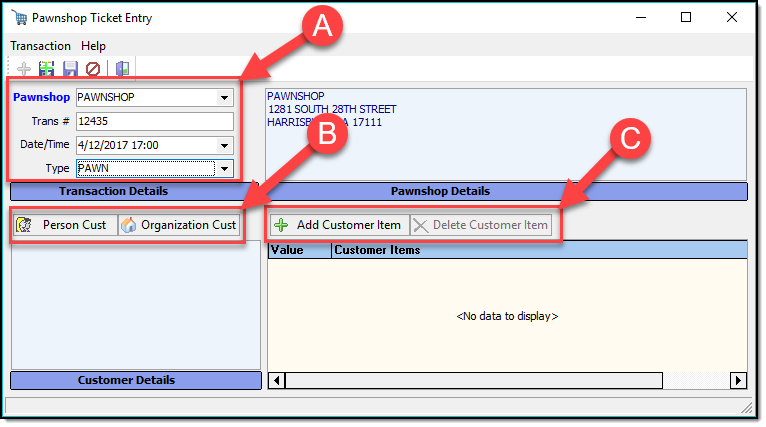Click the grayed-out plus icon in the toolbar
The width and height of the screenshot is (766, 427).
[24, 69]
